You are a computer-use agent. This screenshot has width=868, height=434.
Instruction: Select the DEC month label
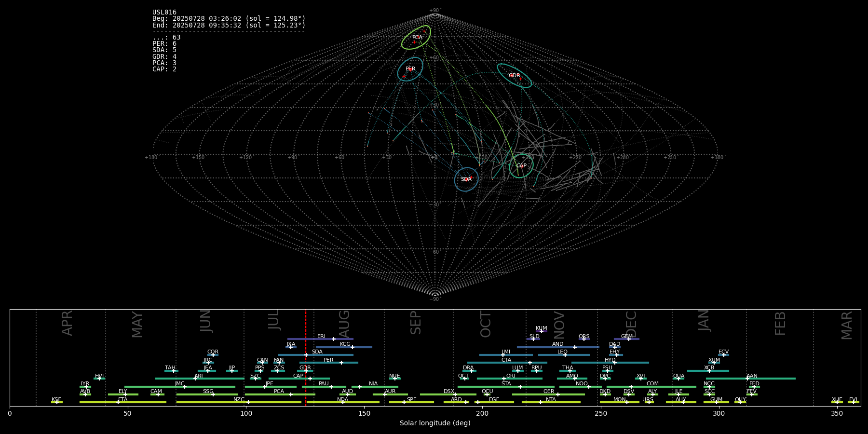(631, 324)
